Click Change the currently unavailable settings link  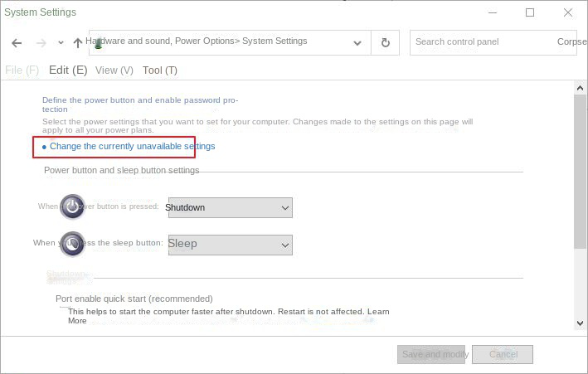(x=132, y=147)
